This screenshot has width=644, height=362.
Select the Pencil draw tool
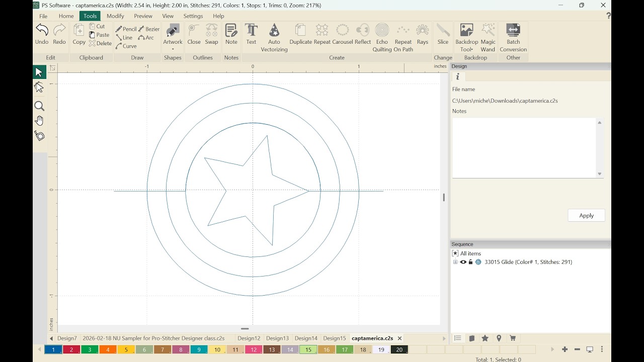tap(126, 29)
